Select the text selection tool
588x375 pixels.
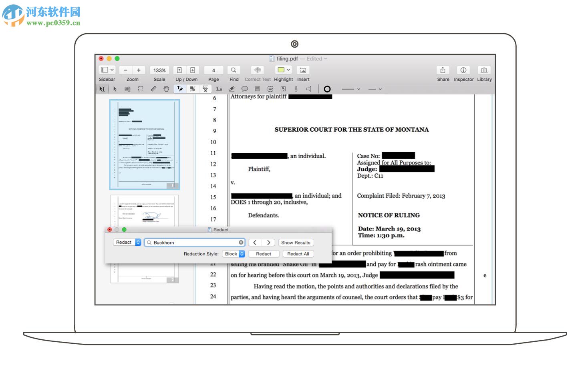pos(128,89)
